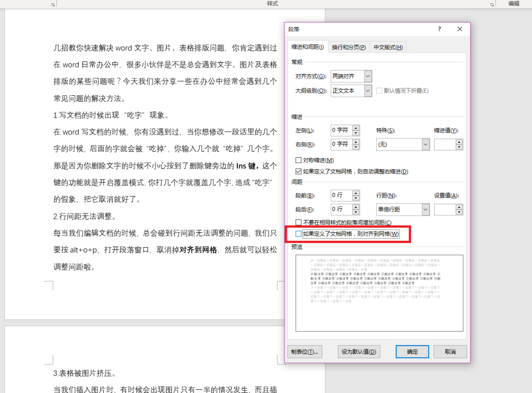Open the 制表位 tabs button
This screenshot has width=532, height=393.
point(305,351)
